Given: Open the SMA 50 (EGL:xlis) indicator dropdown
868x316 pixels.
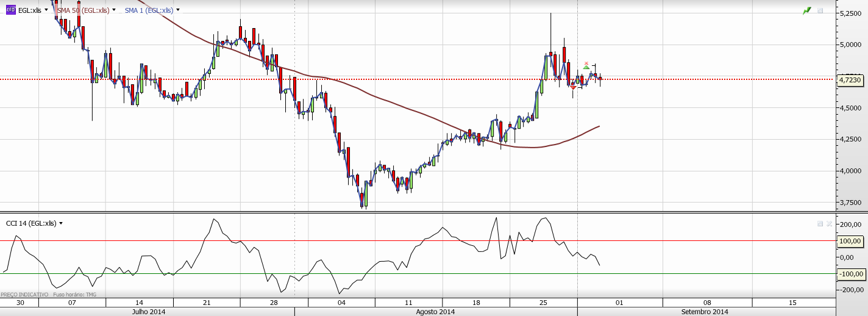Looking at the screenshot, I should (114, 10).
